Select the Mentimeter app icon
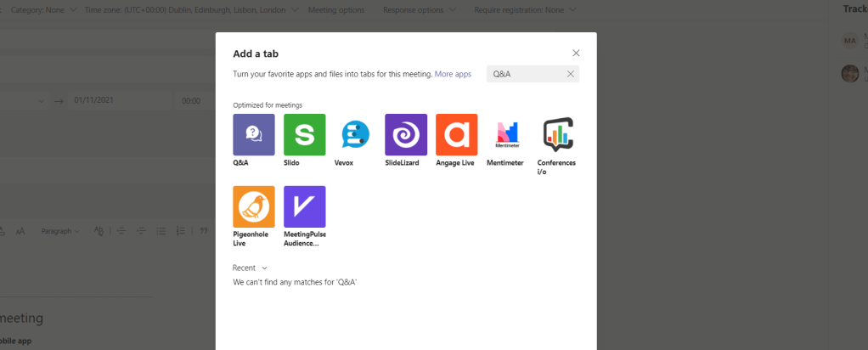The width and height of the screenshot is (868, 350). (507, 134)
